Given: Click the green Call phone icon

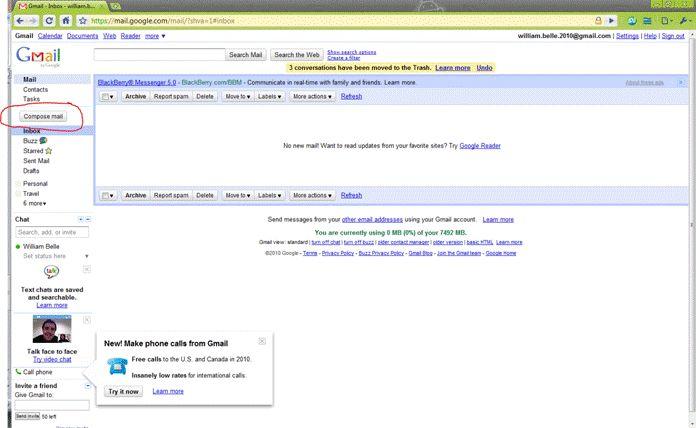Looking at the screenshot, I should click(x=19, y=372).
